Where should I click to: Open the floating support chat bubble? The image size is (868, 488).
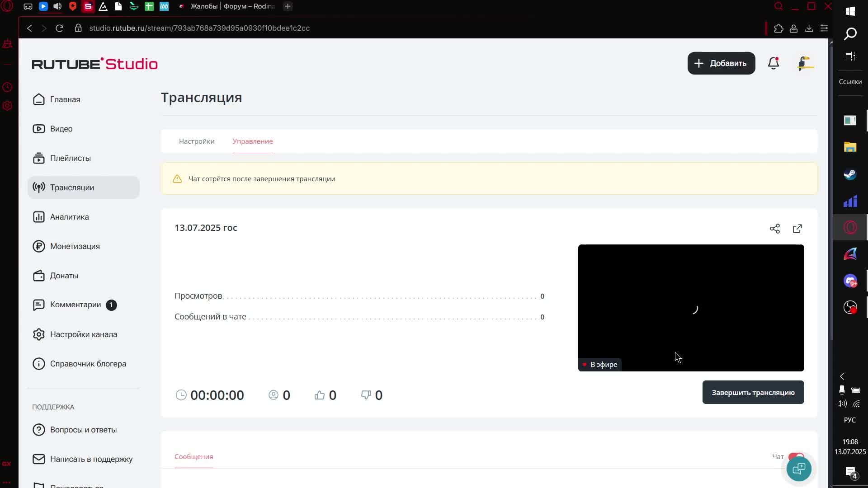point(799,469)
